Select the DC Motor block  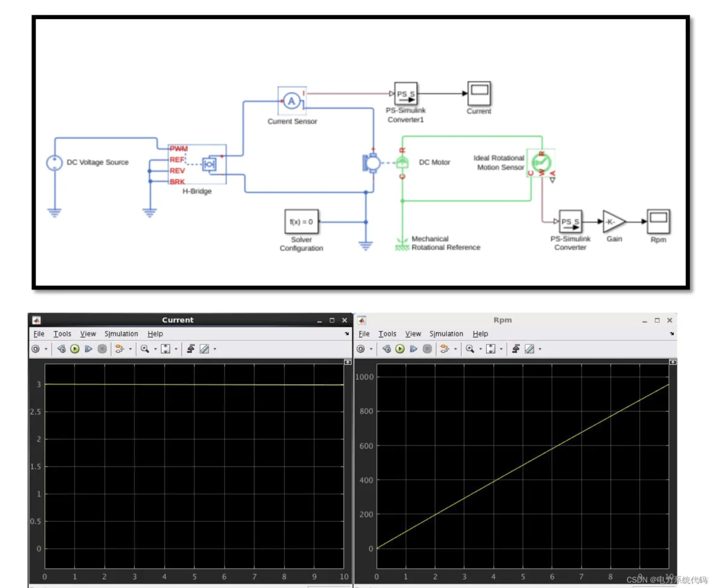[385, 162]
